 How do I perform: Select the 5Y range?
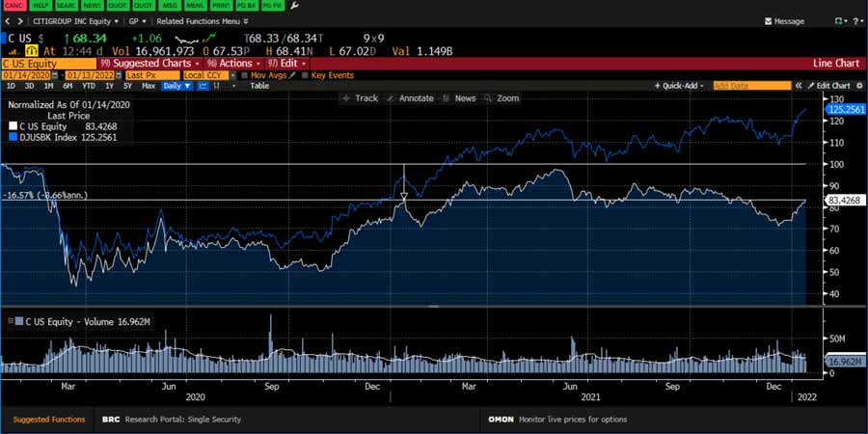point(128,86)
